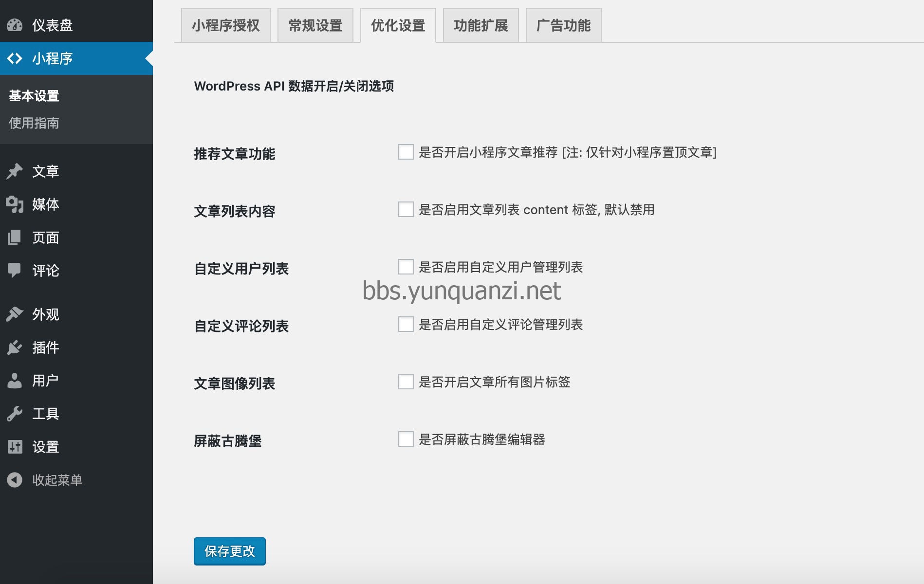Open the 使用指南 submenu link
924x584 pixels.
pyautogui.click(x=34, y=123)
